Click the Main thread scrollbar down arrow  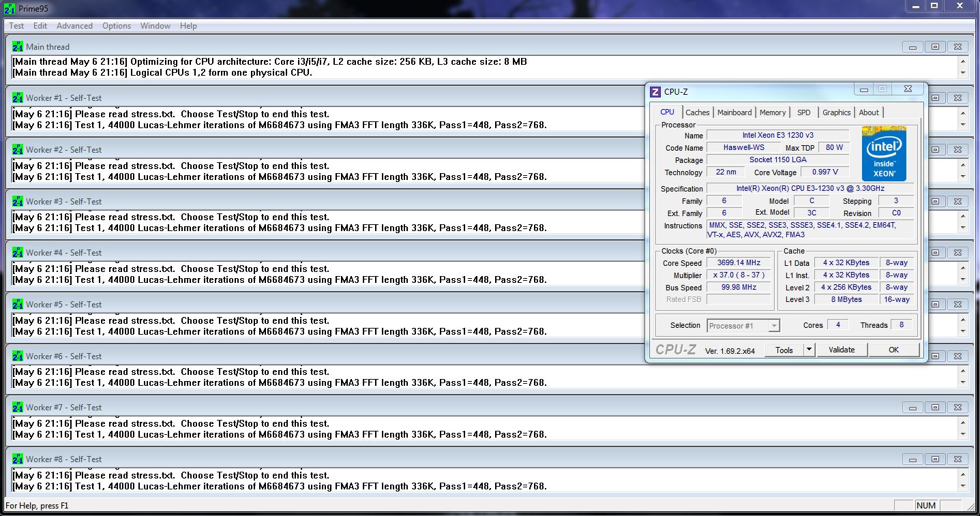coord(963,73)
